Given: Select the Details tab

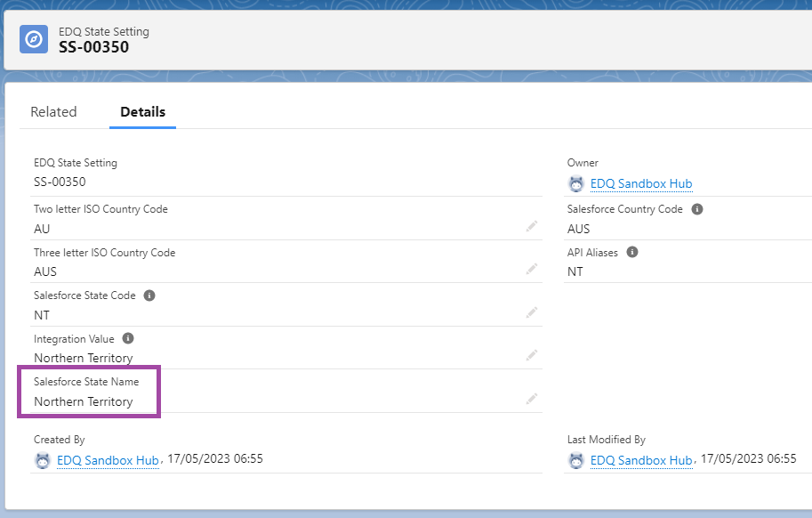Looking at the screenshot, I should [143, 112].
